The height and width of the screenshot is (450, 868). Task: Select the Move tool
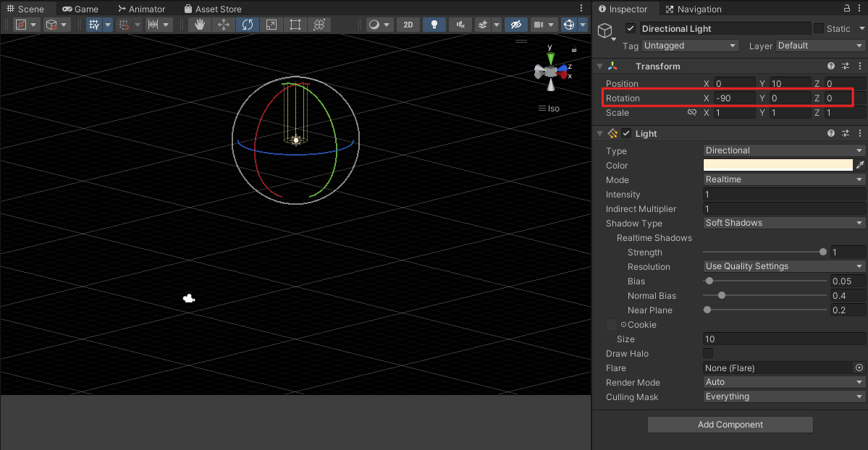[224, 25]
